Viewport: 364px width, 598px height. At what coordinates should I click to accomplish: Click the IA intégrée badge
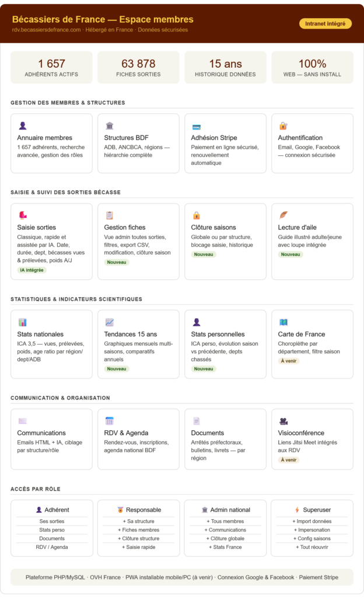tap(32, 270)
